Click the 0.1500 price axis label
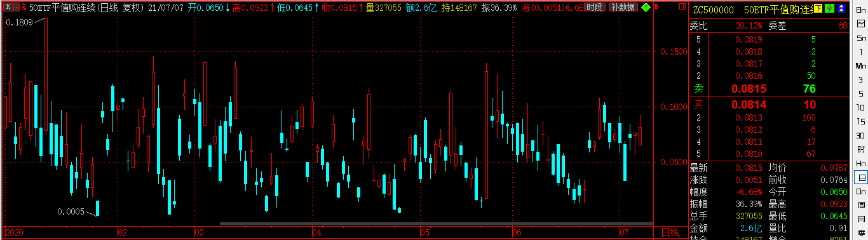 (674, 51)
